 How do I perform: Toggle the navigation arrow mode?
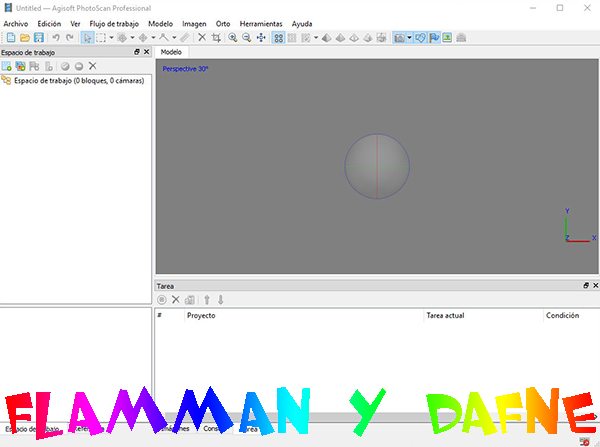click(x=88, y=38)
